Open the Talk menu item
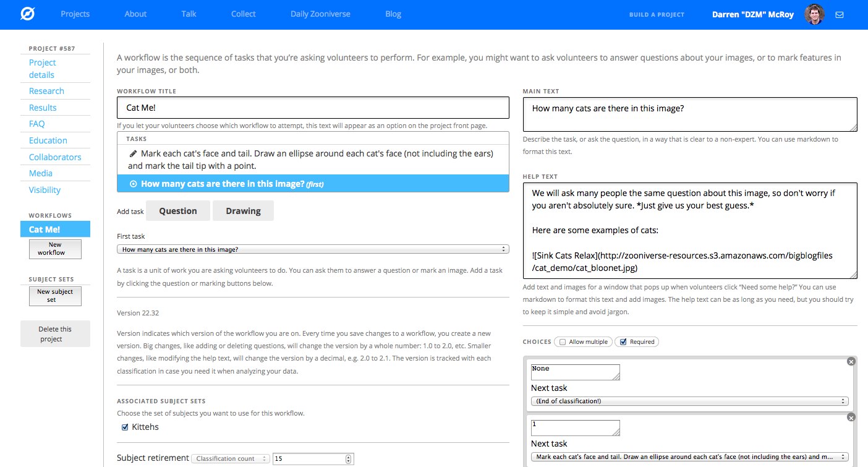868x467 pixels. point(189,14)
